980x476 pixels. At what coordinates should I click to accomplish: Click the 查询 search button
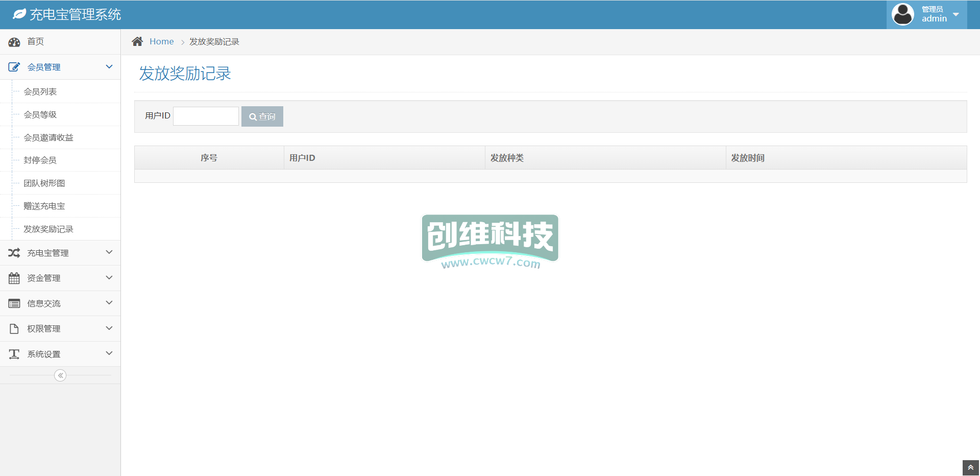click(x=262, y=116)
